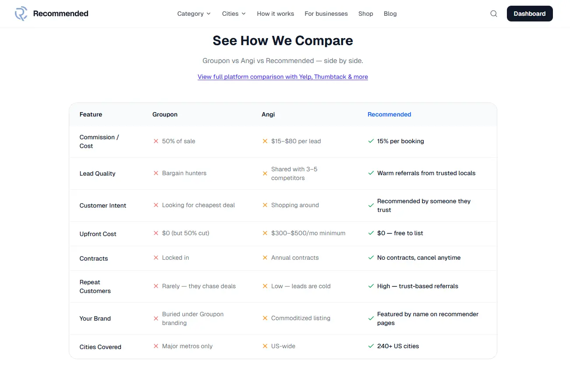The image size is (570, 392).
Task: Click the Recommended logo icon
Action: click(x=21, y=14)
